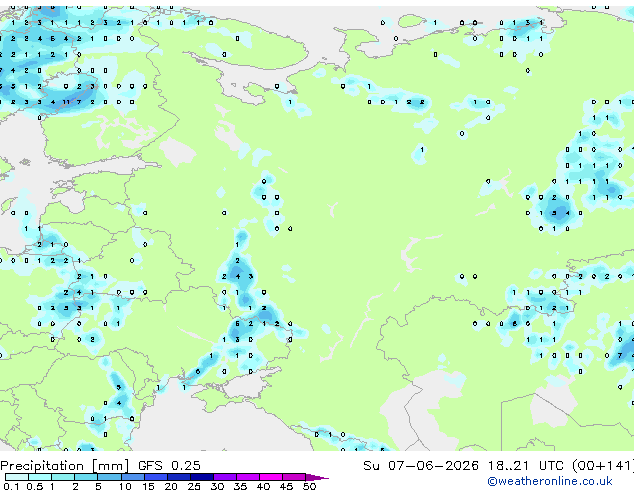Click the legend value label '50'
This screenshot has width=634, height=490.
point(309,486)
